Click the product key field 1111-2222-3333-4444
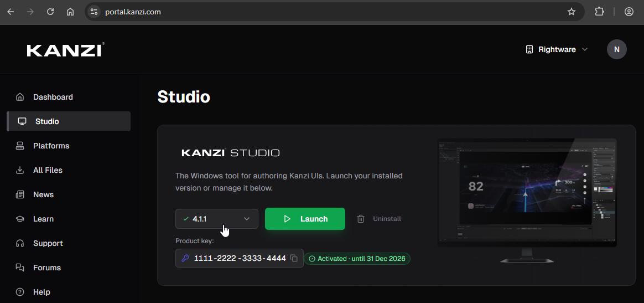Image resolution: width=644 pixels, height=303 pixels. [240, 258]
